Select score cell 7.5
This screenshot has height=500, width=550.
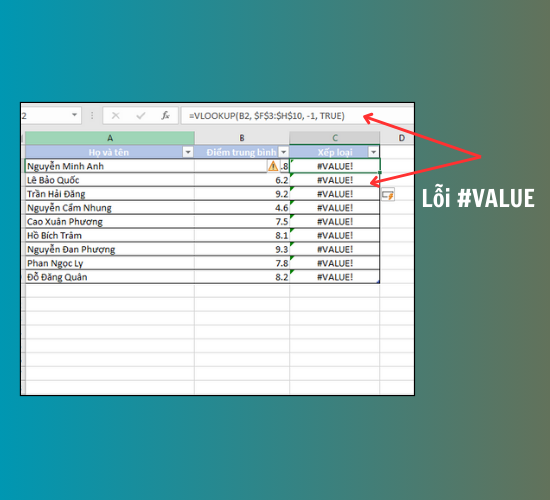click(242, 221)
